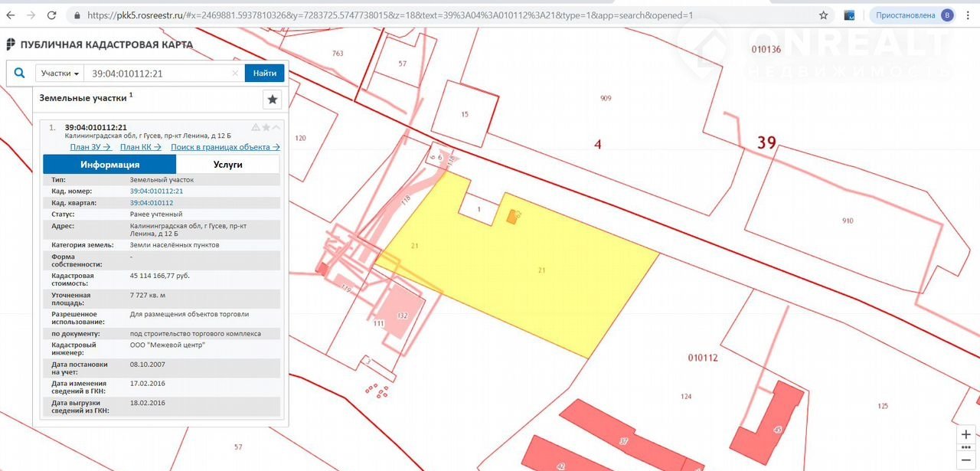
Task: Reload the page in browser
Action: [51, 15]
